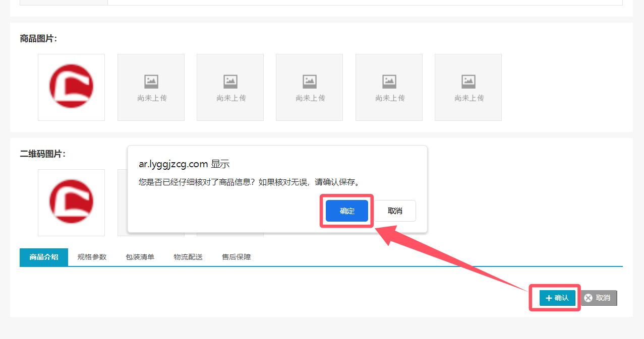
Task: Click the 取消 text on the grey bottom button
Action: 603,298
